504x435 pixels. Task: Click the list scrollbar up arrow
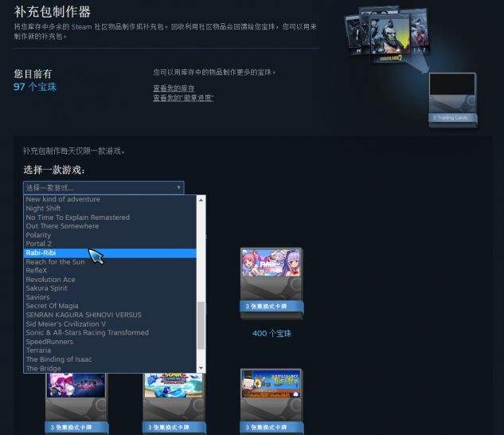coord(201,200)
